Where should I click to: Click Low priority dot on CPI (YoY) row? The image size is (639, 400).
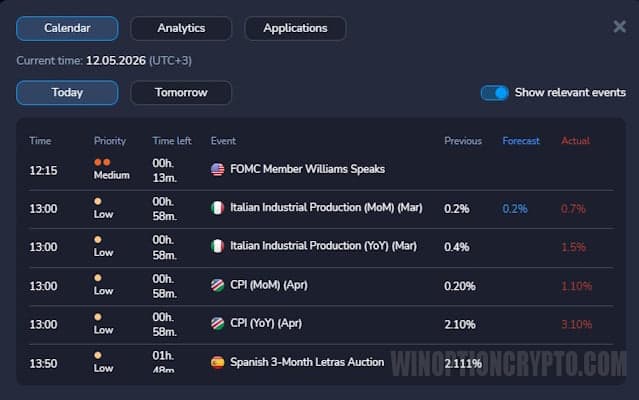tap(98, 316)
